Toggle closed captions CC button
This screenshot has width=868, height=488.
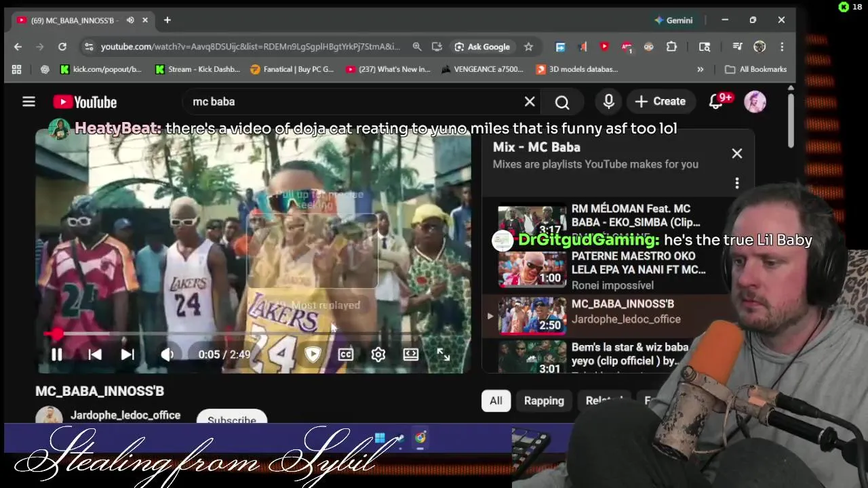[x=346, y=354]
